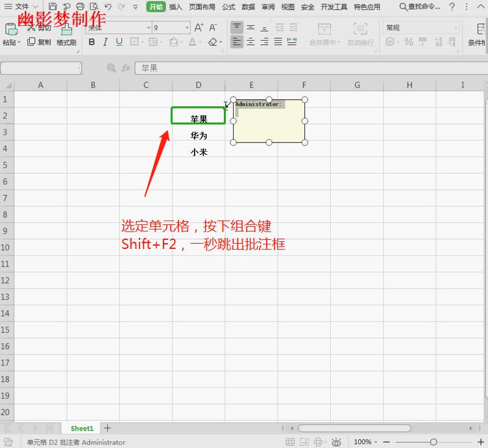Toggle Bold formatting
This screenshot has height=448, width=488.
point(91,41)
